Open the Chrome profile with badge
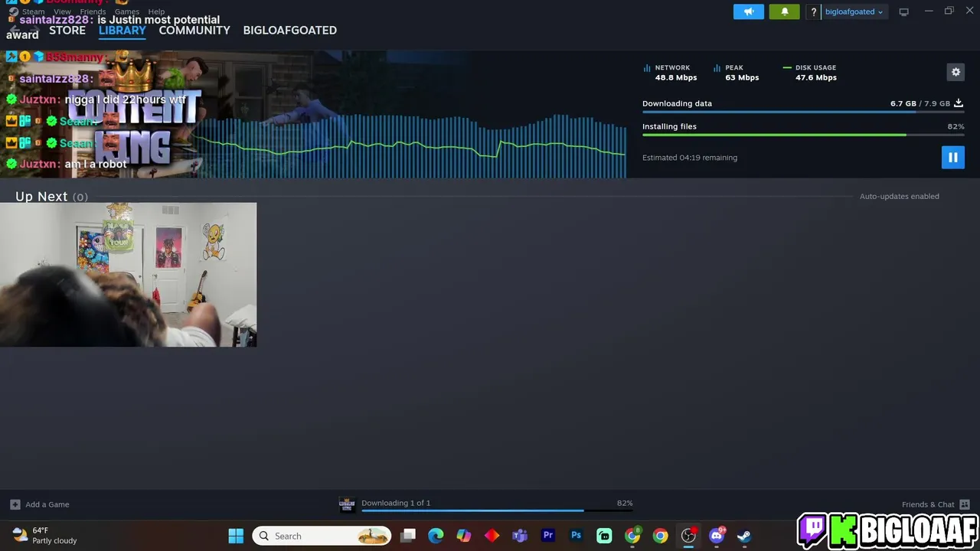The width and height of the screenshot is (980, 551). 632,536
